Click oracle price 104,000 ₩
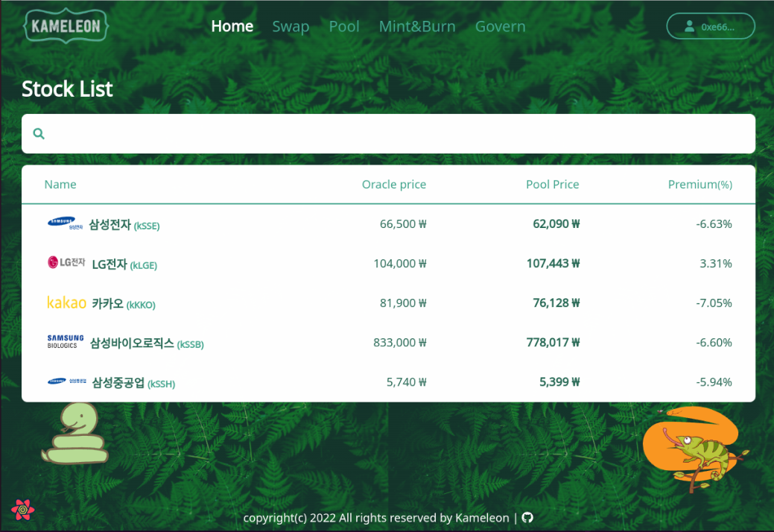 [x=400, y=263]
